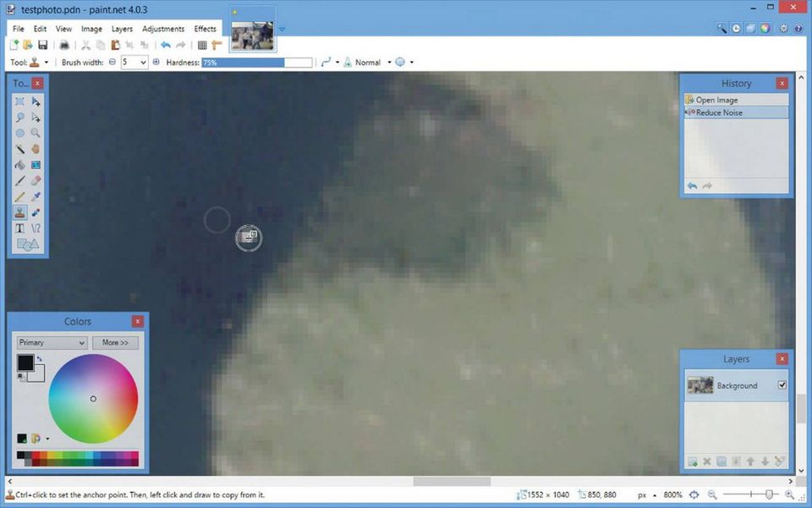The width and height of the screenshot is (812, 508).
Task: Toggle the pixel grid button
Action: tap(202, 45)
